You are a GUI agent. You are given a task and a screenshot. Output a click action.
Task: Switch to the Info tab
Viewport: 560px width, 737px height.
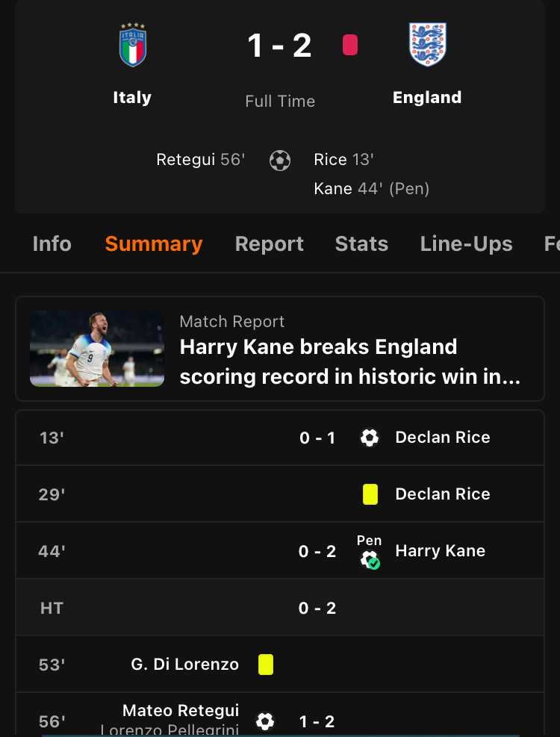[52, 244]
